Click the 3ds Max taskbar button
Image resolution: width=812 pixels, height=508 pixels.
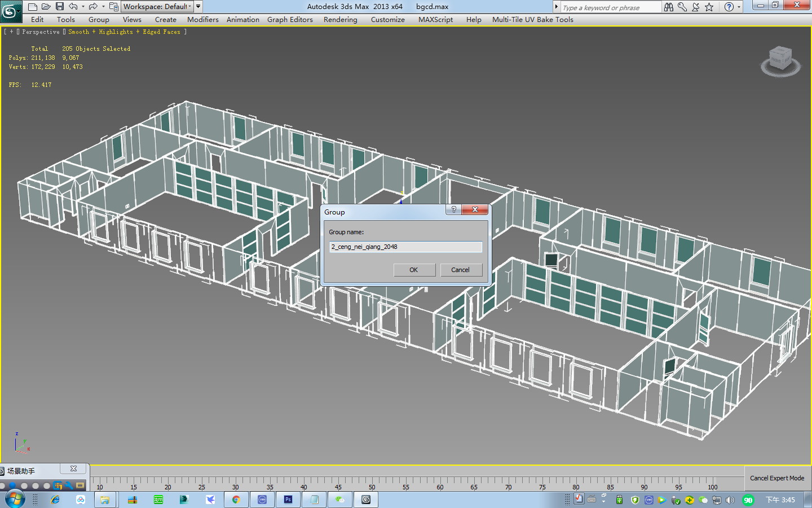click(366, 500)
